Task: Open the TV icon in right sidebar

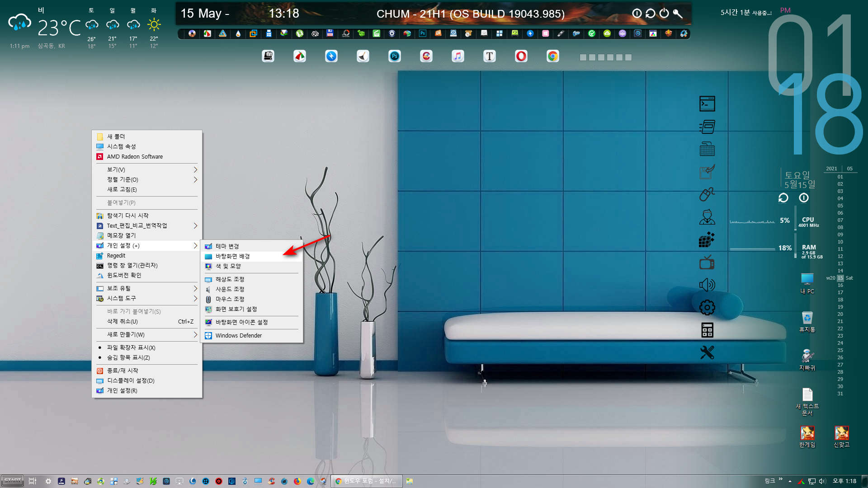Action: click(x=707, y=262)
